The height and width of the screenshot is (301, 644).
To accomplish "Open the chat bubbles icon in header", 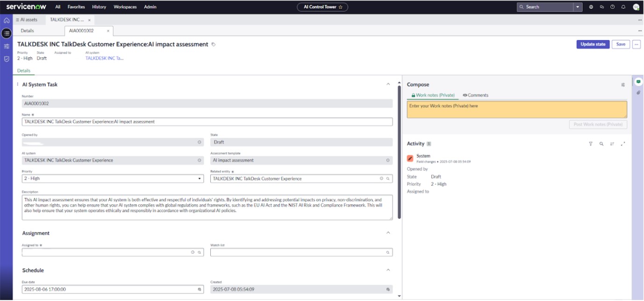I will pos(602,7).
